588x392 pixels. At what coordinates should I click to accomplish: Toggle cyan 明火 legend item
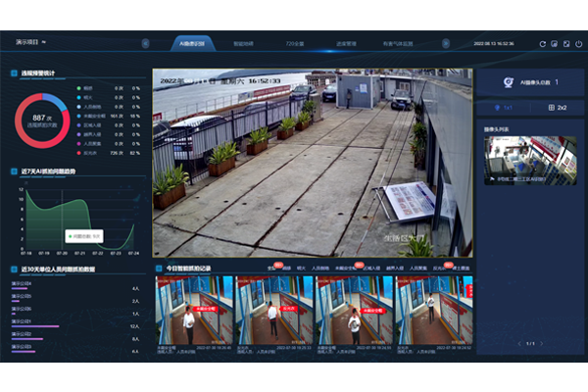(108, 98)
